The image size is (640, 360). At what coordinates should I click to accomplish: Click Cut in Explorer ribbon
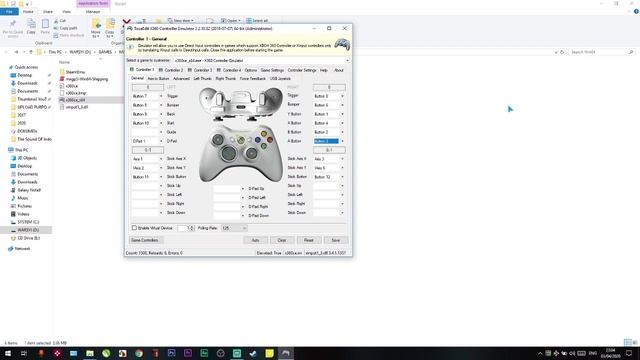coord(60,21)
